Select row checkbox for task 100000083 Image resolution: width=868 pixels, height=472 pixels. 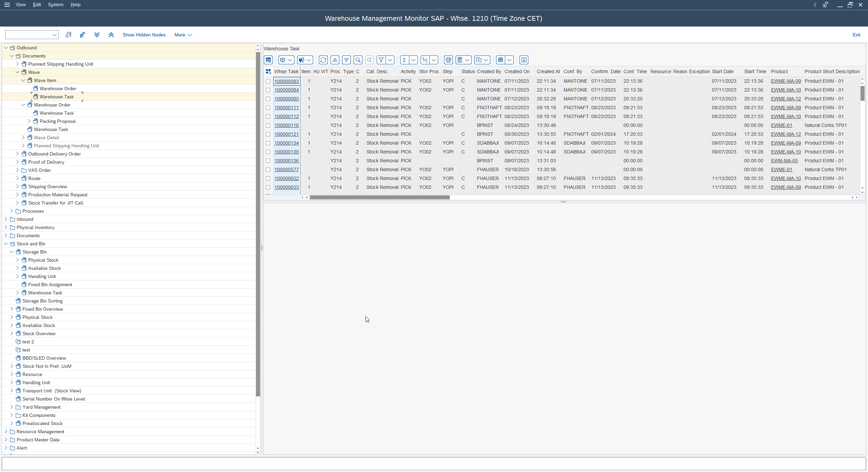pyautogui.click(x=268, y=81)
